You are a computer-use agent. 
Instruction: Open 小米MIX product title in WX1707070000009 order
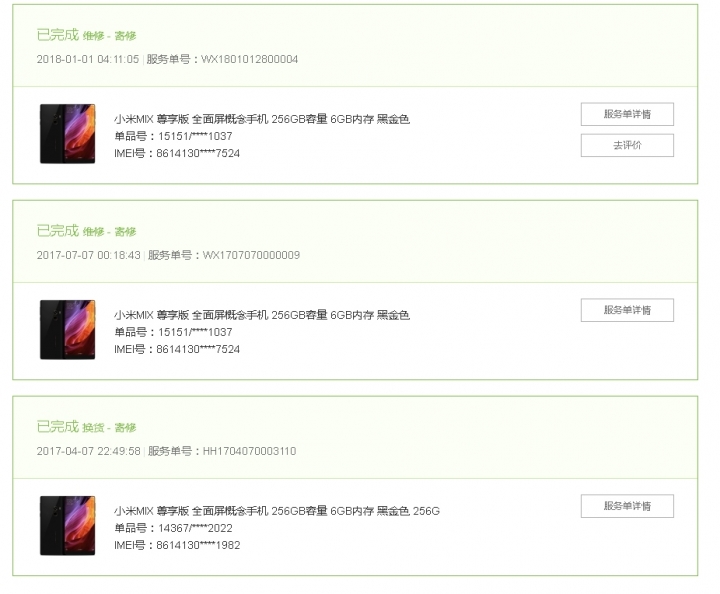click(x=262, y=315)
